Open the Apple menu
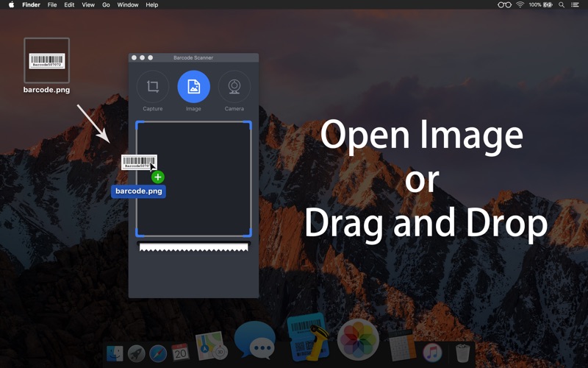 click(11, 4)
